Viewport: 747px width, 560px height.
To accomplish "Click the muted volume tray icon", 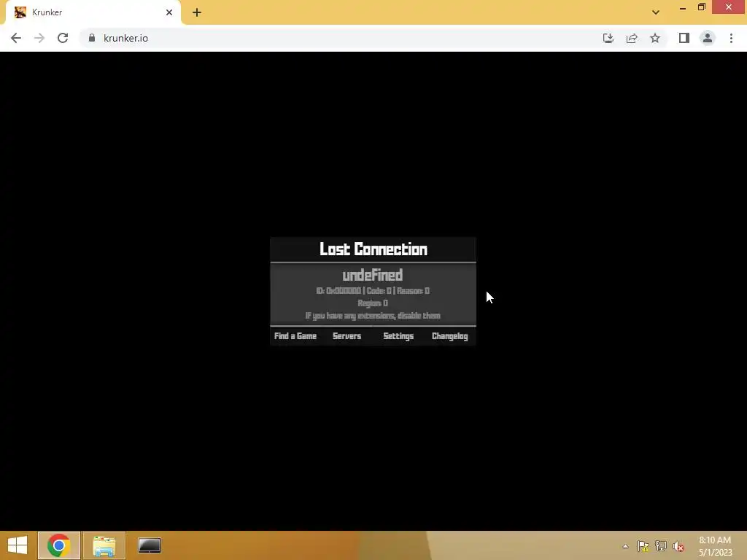I will tap(678, 546).
